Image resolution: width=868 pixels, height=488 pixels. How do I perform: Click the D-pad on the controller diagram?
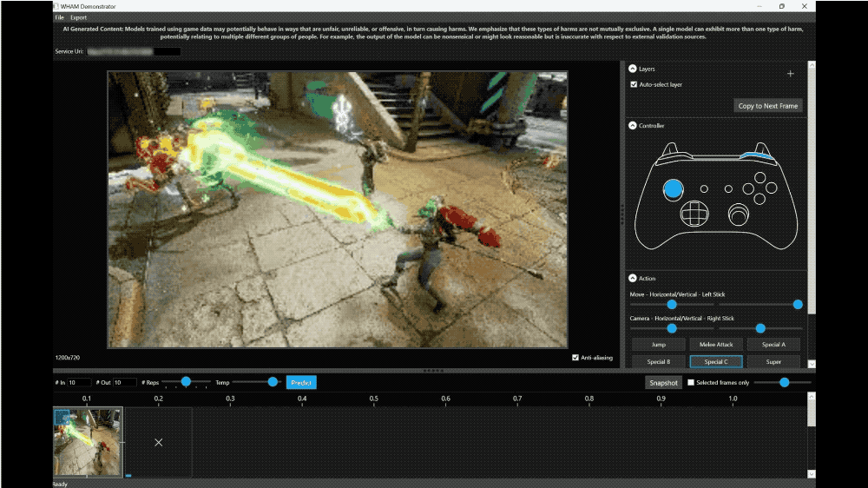click(694, 213)
